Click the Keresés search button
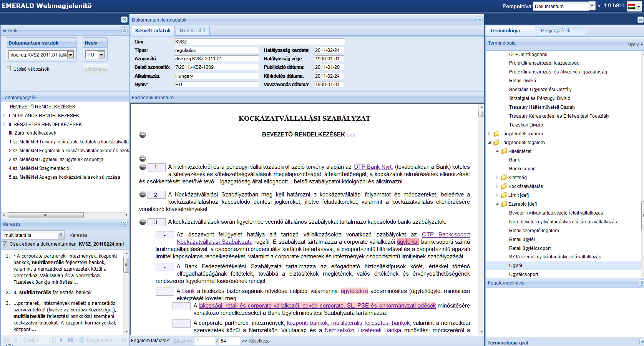The width and height of the screenshot is (644, 346). (78, 235)
